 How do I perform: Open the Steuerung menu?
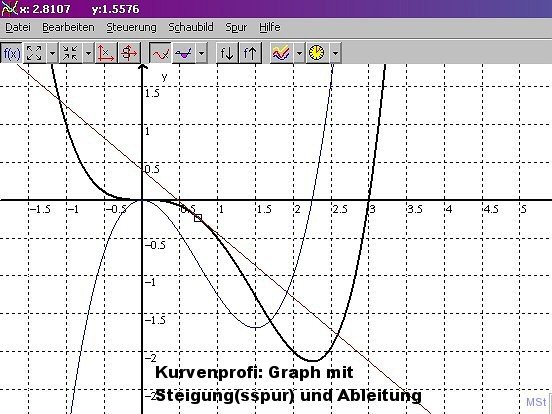point(131,27)
